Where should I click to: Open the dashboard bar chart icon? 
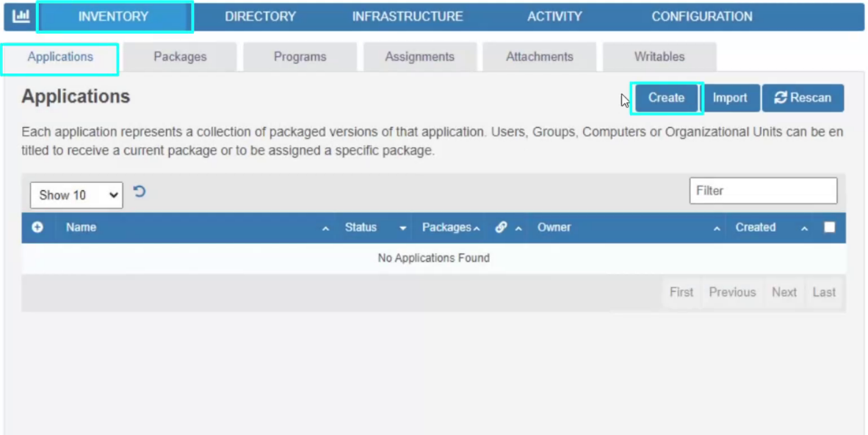click(x=20, y=15)
